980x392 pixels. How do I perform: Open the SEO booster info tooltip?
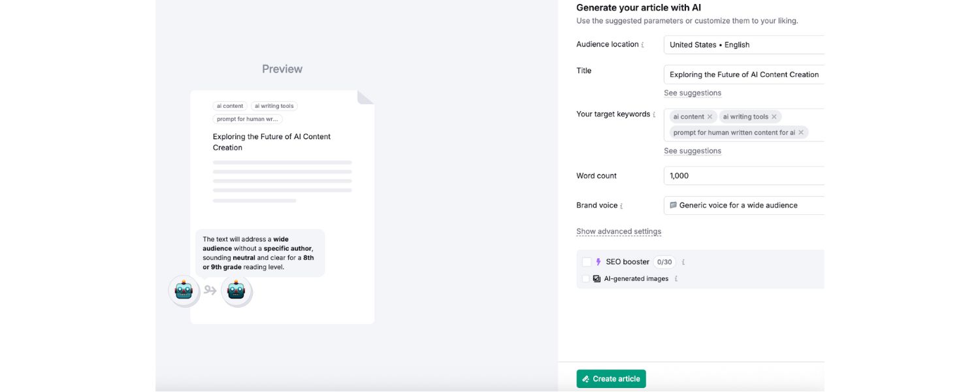(683, 261)
